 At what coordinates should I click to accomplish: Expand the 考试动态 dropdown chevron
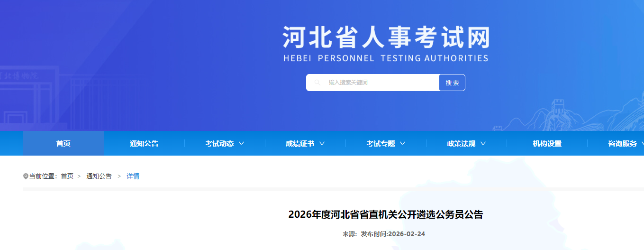pos(241,143)
